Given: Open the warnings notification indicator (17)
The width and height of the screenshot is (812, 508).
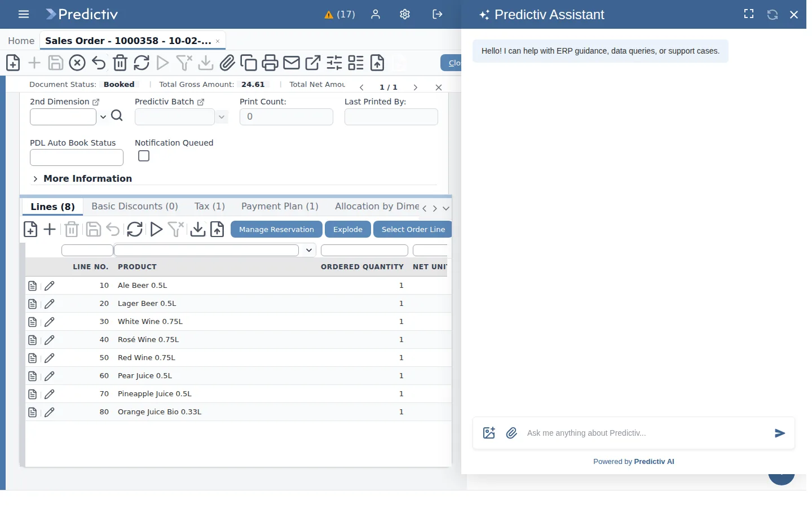Looking at the screenshot, I should 339,15.
